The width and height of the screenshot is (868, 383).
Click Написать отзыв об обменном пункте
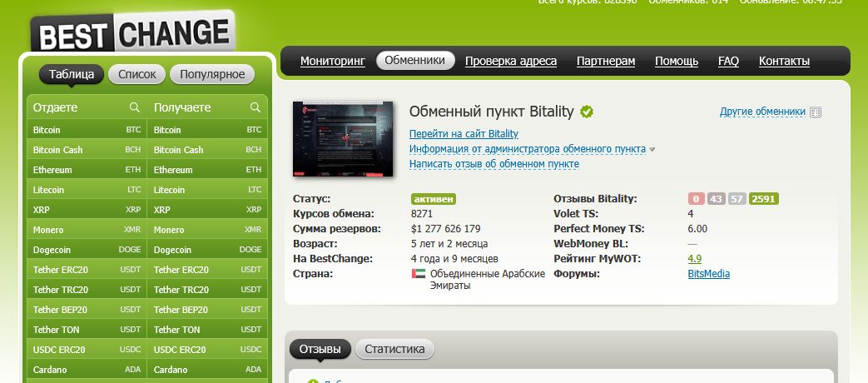494,164
